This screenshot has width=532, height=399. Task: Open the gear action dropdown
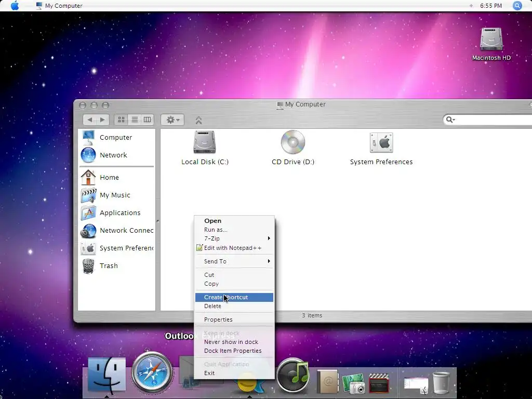coord(172,119)
